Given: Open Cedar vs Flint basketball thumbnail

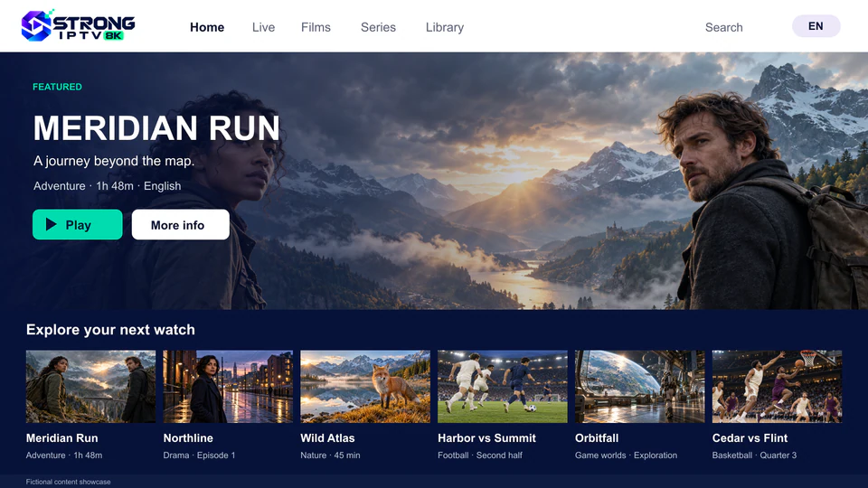Looking at the screenshot, I should tap(778, 386).
